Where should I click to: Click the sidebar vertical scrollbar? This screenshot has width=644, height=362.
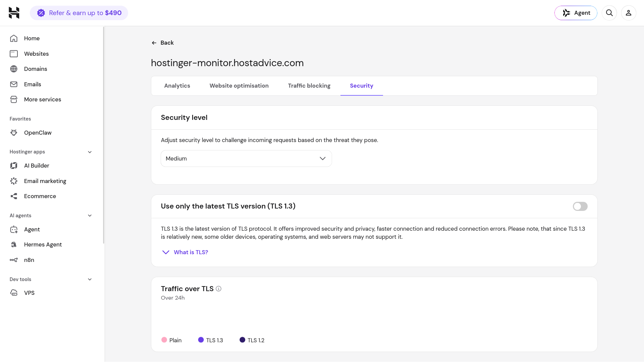(104, 135)
